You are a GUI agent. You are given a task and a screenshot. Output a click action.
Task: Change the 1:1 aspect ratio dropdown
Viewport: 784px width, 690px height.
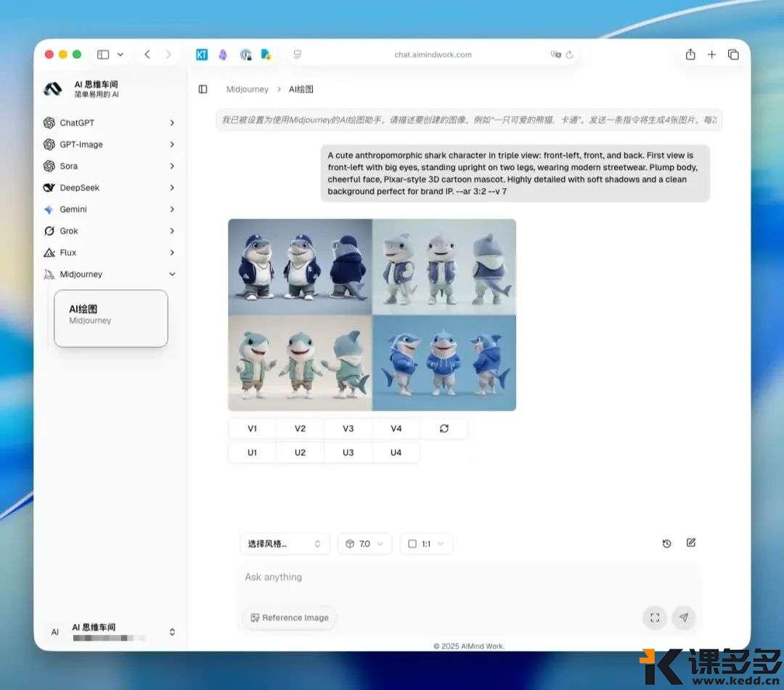pos(426,544)
